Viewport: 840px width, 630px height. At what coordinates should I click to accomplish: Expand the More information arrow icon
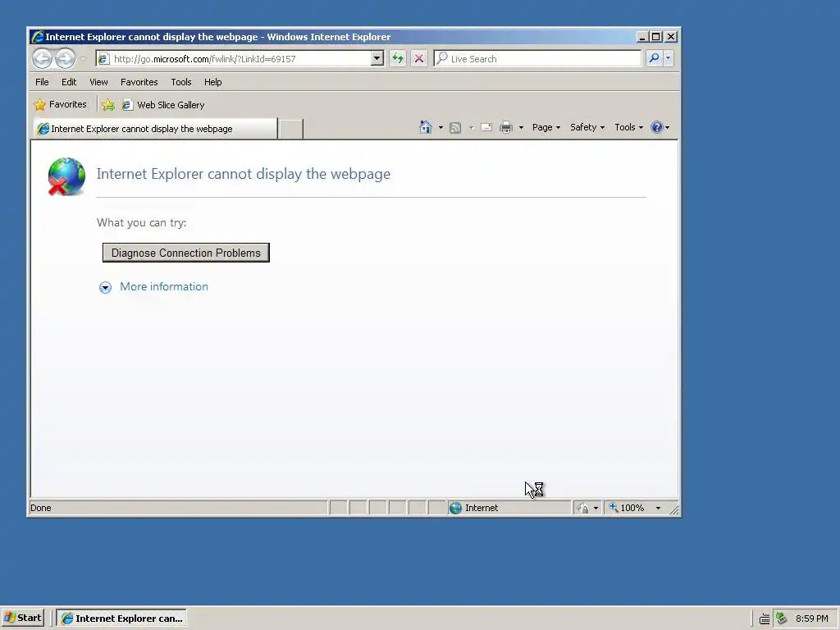pos(106,288)
